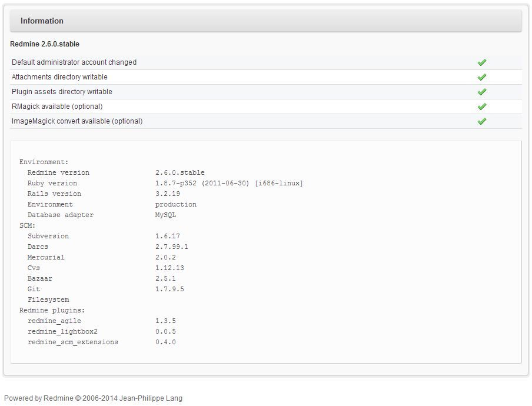
Task: Click Bazaar version 2.5.1
Action: point(165,278)
